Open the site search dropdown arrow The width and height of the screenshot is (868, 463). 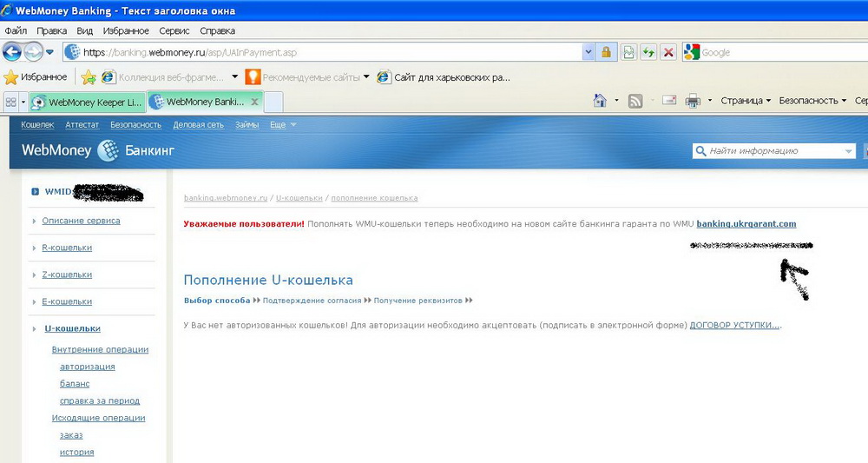(849, 150)
